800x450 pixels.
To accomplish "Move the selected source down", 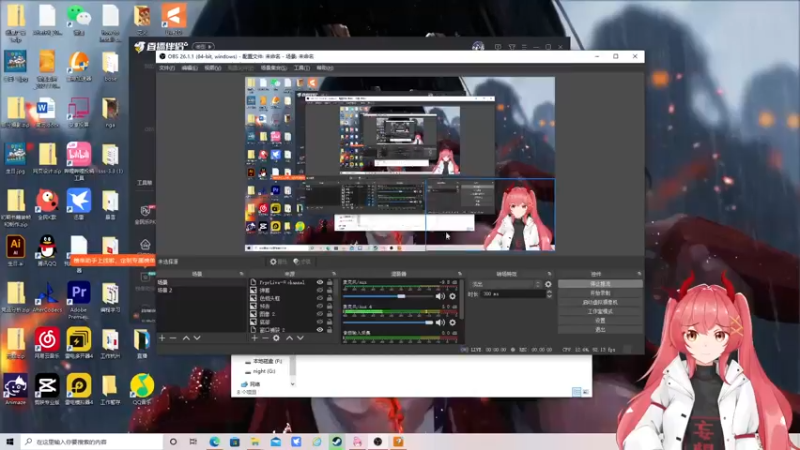I will pyautogui.click(x=300, y=338).
